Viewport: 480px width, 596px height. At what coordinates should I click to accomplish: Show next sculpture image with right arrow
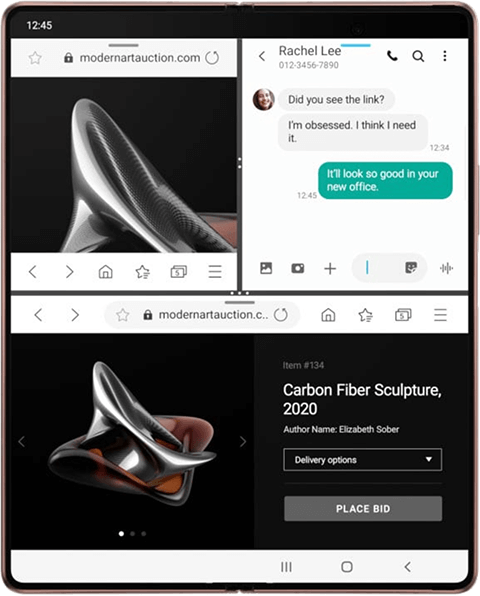[x=243, y=441]
